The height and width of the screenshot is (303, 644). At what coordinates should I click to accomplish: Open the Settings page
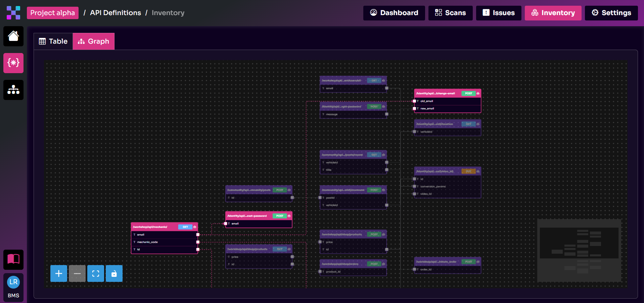click(611, 13)
